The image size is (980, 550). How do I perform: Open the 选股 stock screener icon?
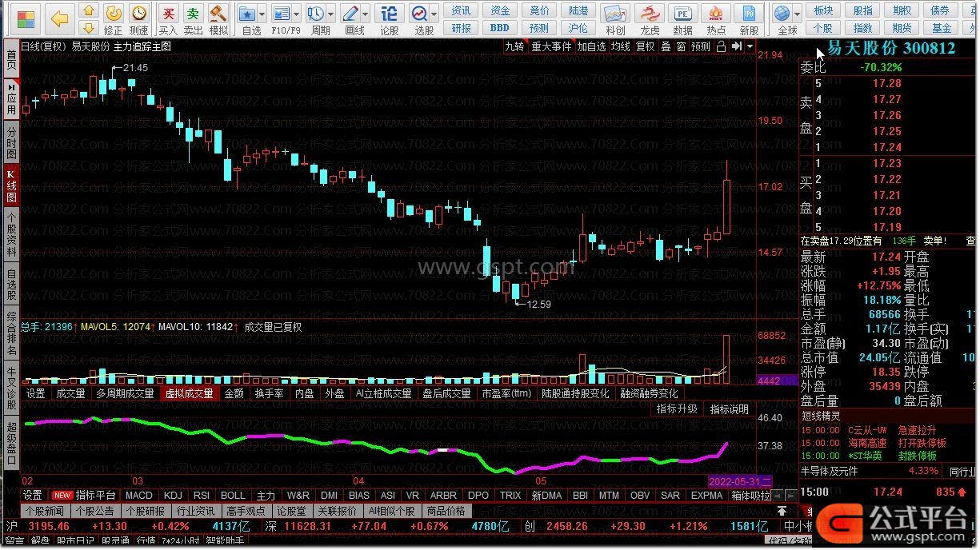(420, 13)
